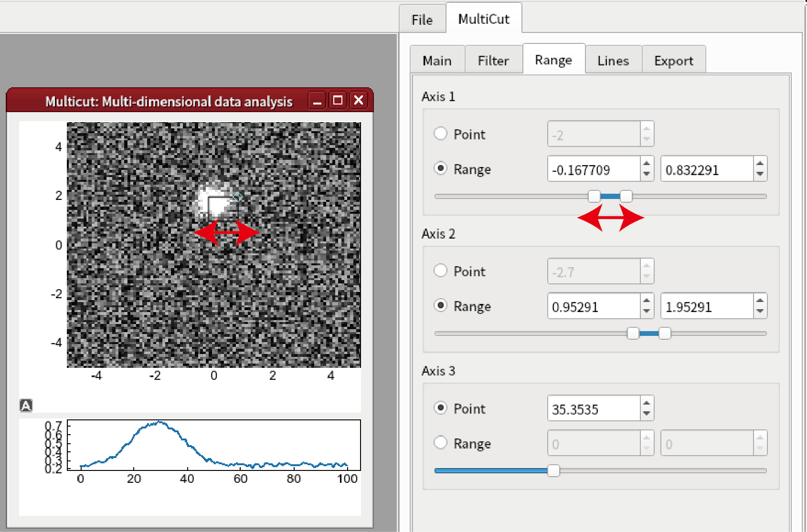
Task: Click the blue line profile plot peak
Action: coord(159,423)
